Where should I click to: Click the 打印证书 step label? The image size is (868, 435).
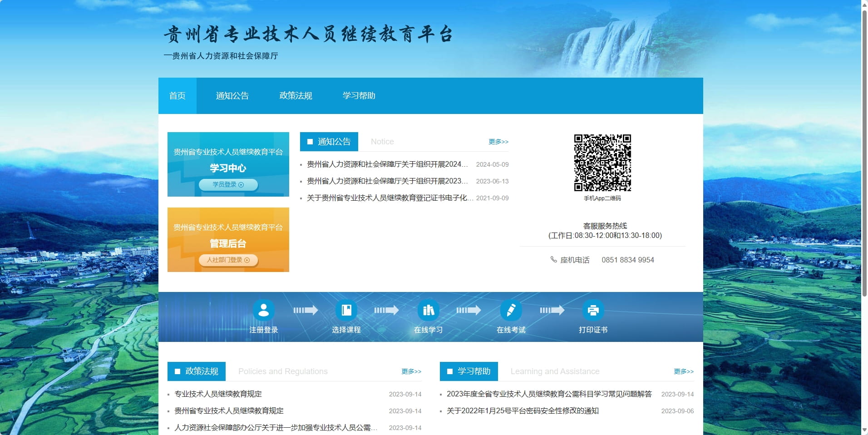593,330
